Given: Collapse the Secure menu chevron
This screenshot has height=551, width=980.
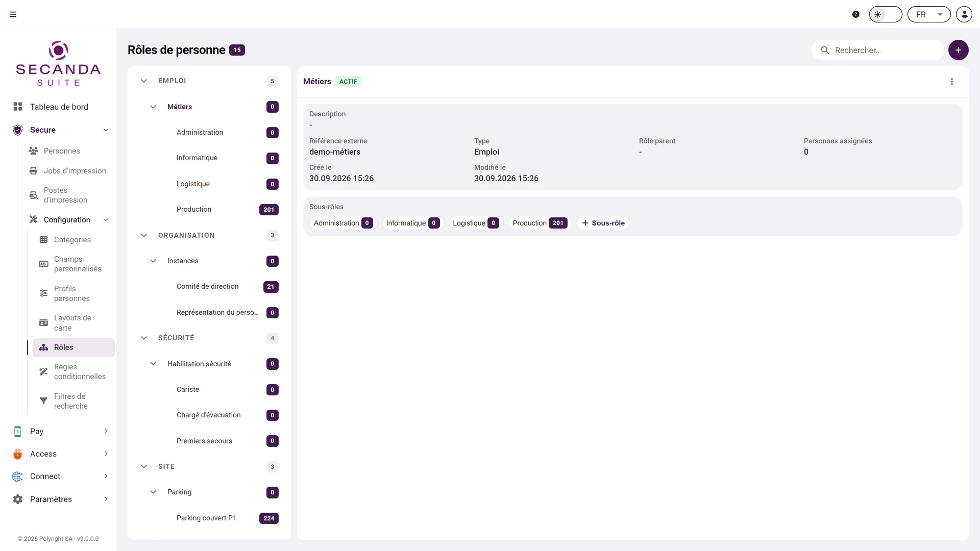Looking at the screenshot, I should click(x=106, y=130).
